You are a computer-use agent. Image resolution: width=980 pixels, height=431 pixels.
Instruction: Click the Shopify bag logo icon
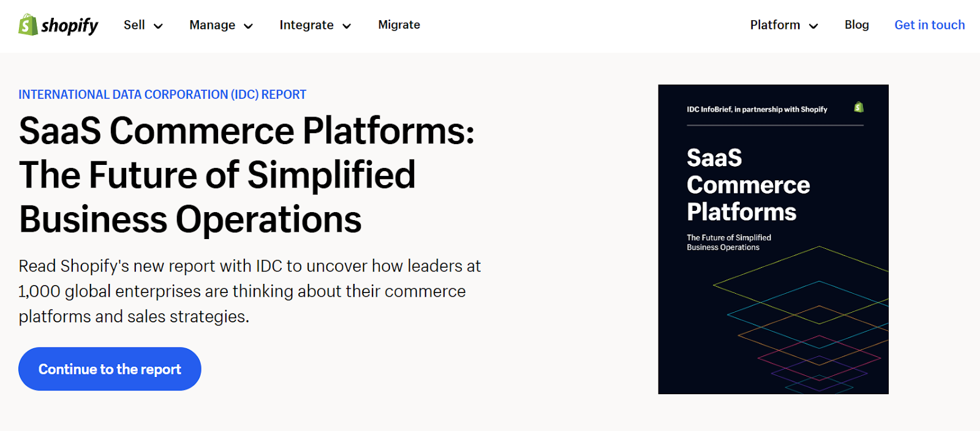point(28,25)
